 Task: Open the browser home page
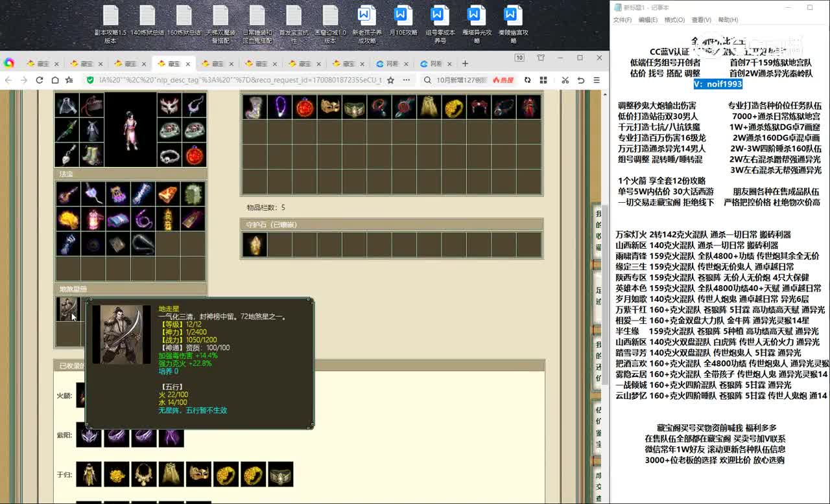point(55,80)
